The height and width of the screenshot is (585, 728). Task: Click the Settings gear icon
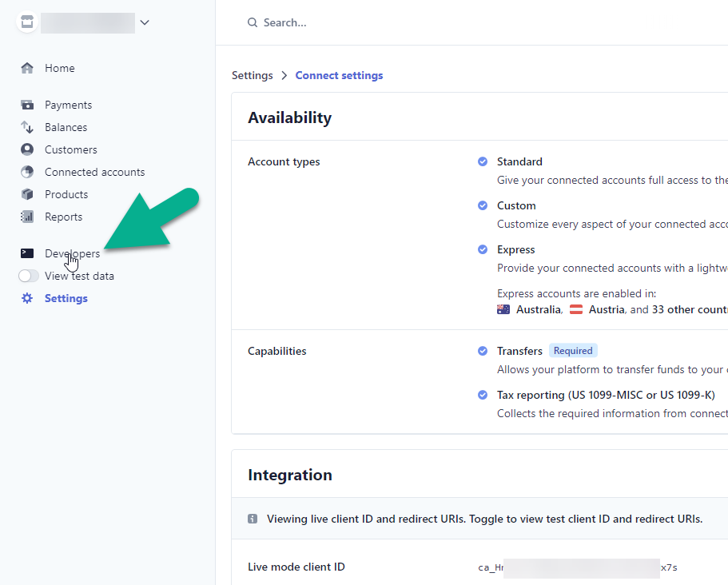pos(27,298)
